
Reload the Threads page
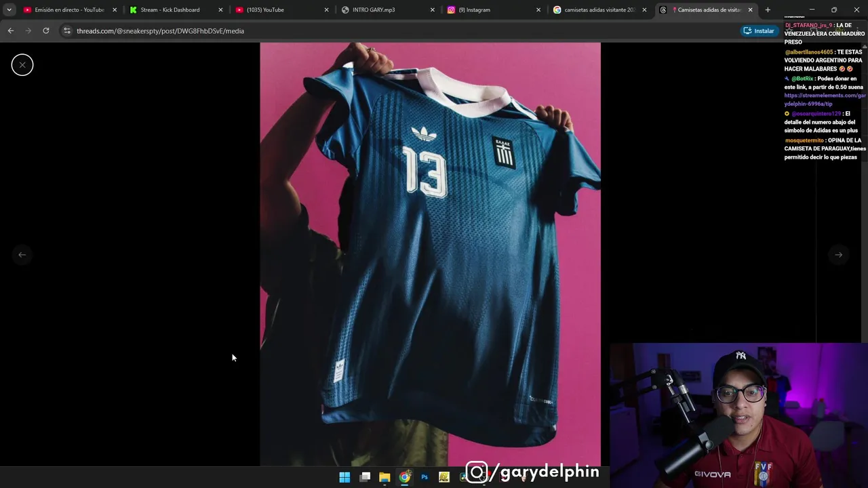pyautogui.click(x=45, y=30)
